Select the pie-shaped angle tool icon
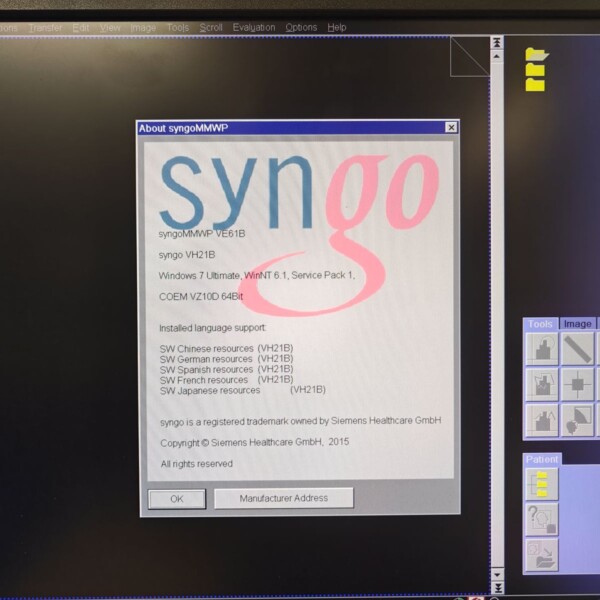The height and width of the screenshot is (600, 600). pos(577,419)
